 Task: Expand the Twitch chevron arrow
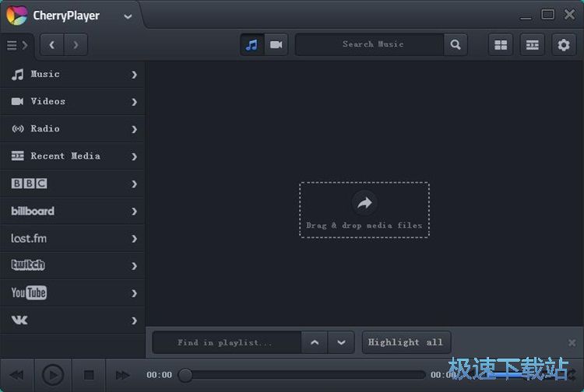[134, 266]
